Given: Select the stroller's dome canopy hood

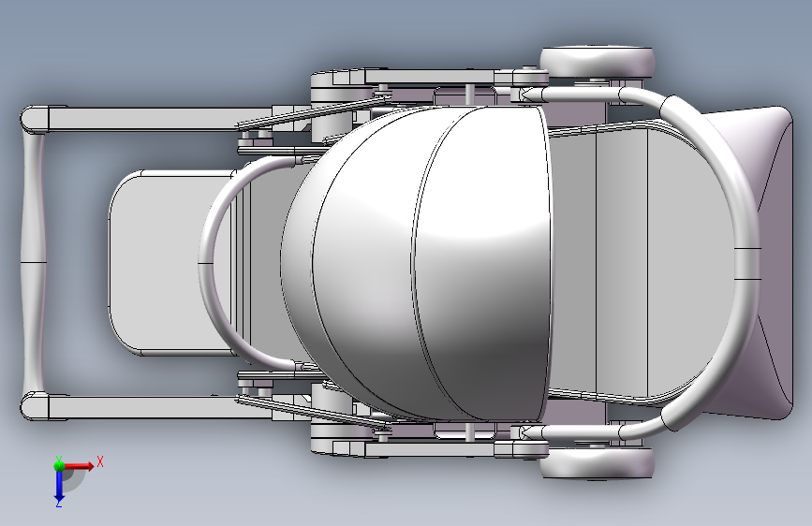Looking at the screenshot, I should pyautogui.click(x=417, y=263).
